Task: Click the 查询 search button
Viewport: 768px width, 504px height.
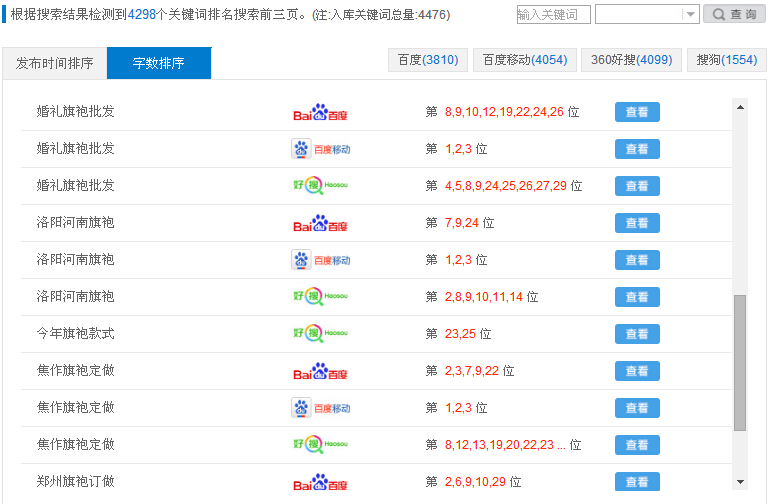Action: click(x=734, y=14)
